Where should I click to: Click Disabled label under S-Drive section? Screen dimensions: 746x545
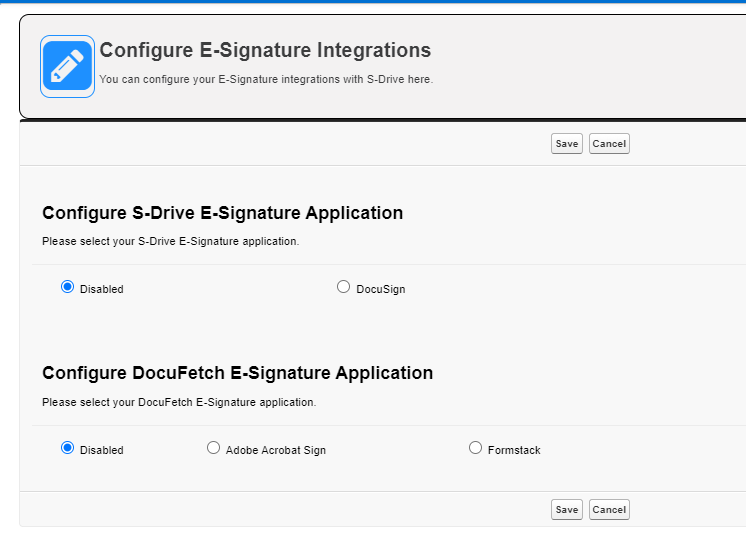tap(101, 290)
